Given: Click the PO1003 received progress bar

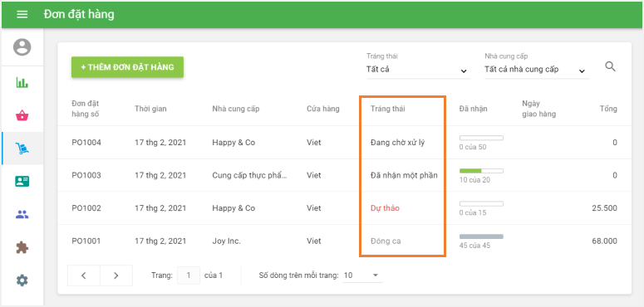Looking at the screenshot, I should coord(481,171).
